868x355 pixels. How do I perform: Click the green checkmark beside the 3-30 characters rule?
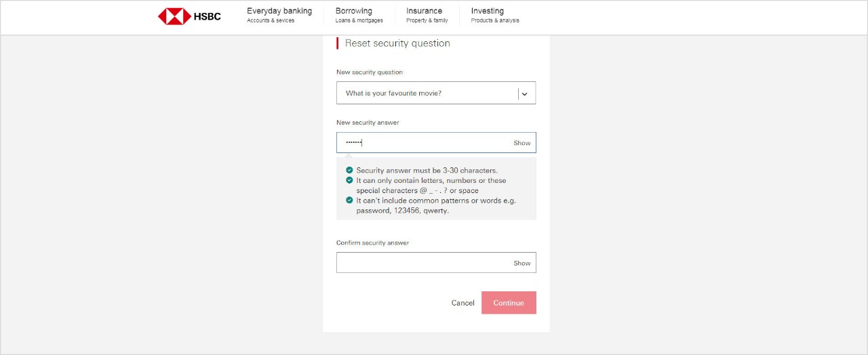pos(349,170)
